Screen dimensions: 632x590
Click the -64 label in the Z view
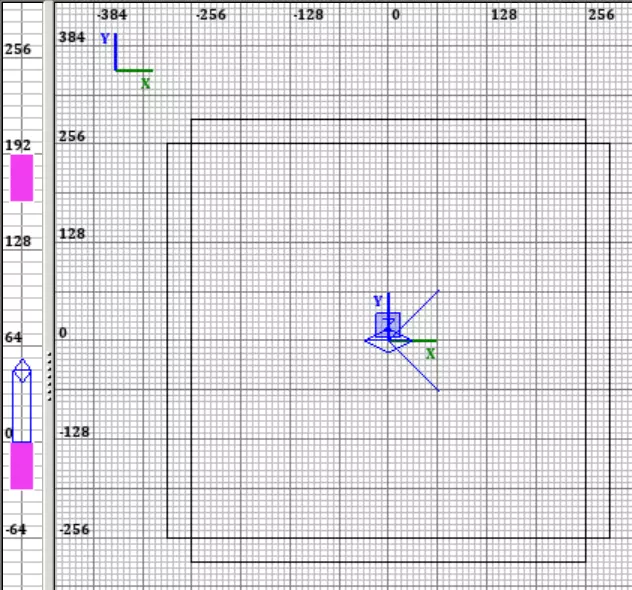[x=16, y=529]
